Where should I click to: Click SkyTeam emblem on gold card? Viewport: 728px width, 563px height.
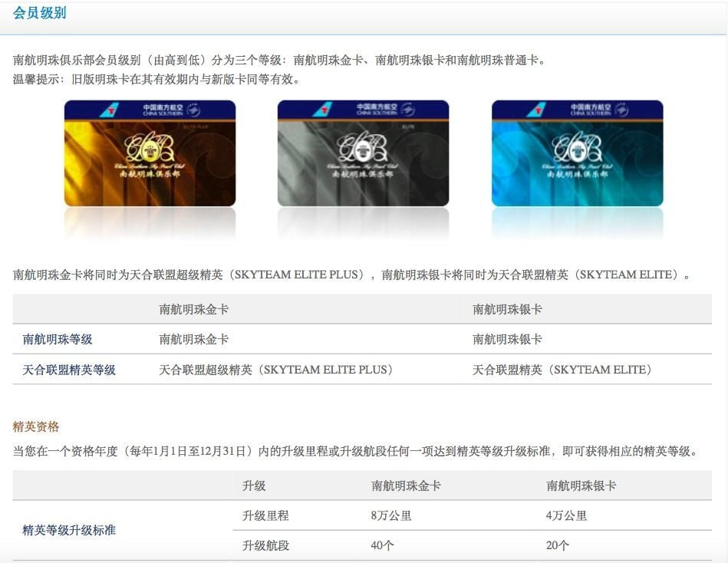193,110
